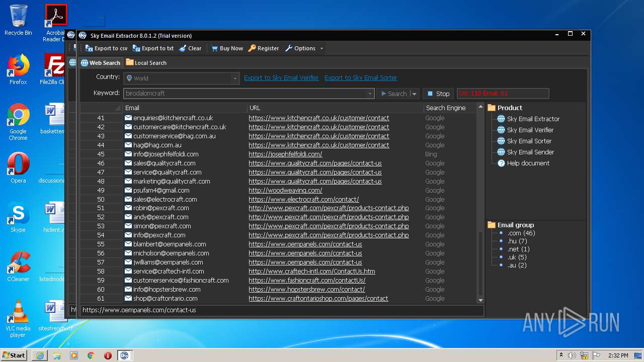
Task: Open VLC media player desktop icon
Action: (18, 319)
